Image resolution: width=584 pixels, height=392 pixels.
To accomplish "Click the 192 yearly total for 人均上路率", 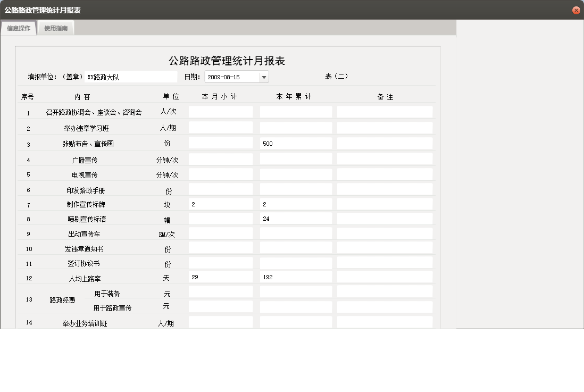I will (x=295, y=277).
